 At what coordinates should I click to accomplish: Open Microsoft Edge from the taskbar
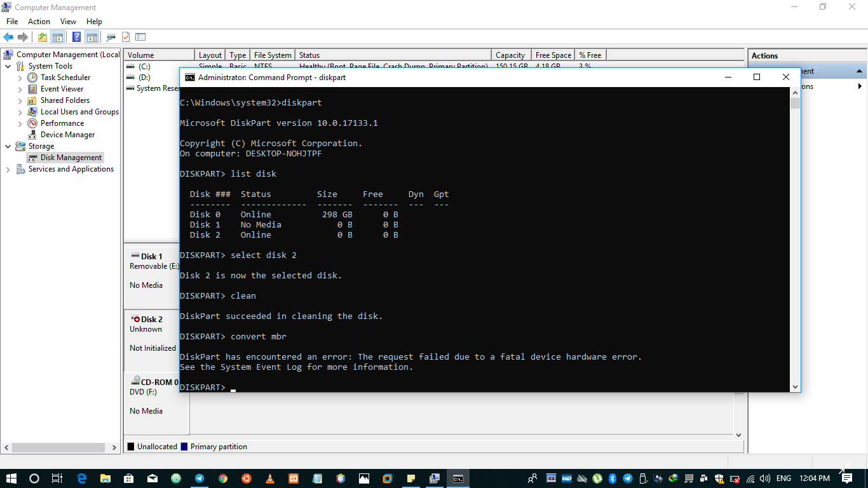click(82, 478)
